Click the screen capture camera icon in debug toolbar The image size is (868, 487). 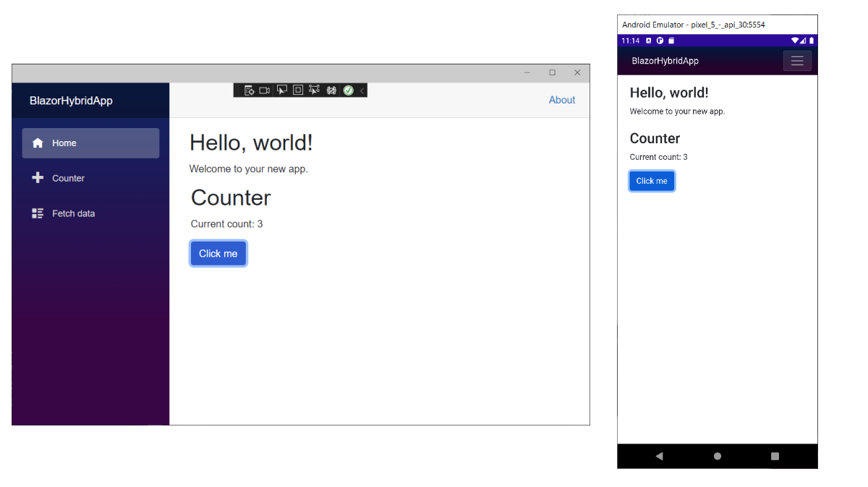tap(264, 90)
